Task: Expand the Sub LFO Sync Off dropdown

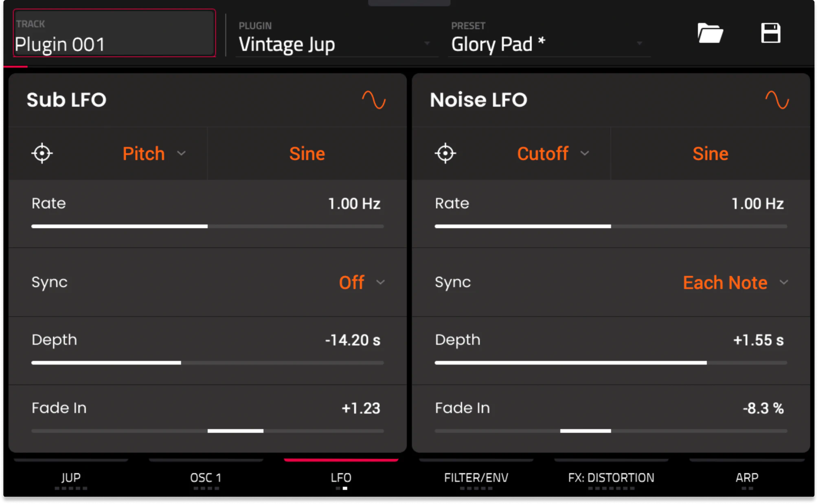Action: click(x=362, y=282)
